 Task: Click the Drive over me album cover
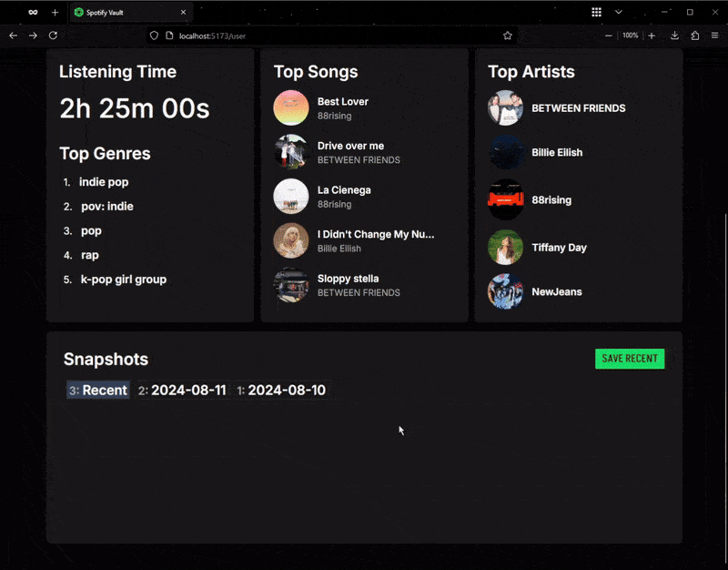point(291,152)
